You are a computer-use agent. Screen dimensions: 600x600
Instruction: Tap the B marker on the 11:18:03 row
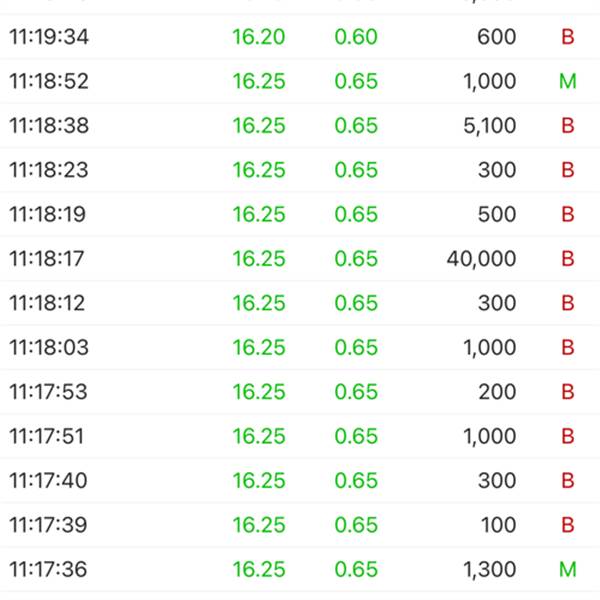(568, 347)
